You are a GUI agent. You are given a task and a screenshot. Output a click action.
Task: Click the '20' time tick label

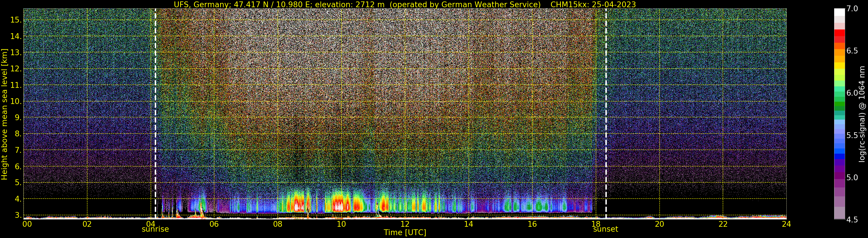659,224
